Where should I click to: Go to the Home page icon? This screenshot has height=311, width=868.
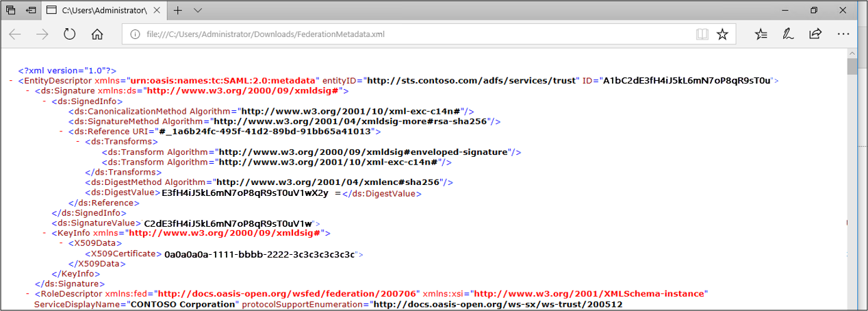click(x=97, y=34)
